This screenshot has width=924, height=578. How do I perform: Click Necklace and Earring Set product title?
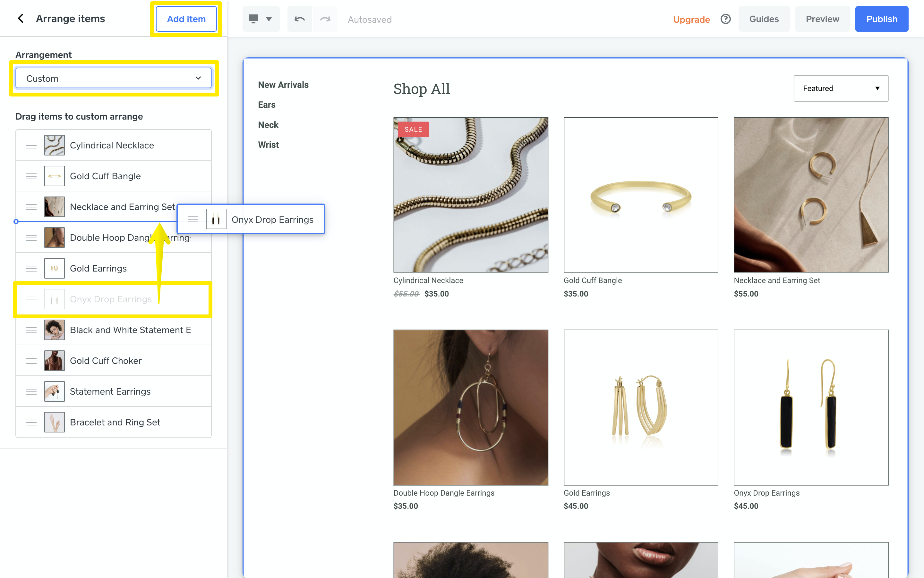[x=777, y=280]
